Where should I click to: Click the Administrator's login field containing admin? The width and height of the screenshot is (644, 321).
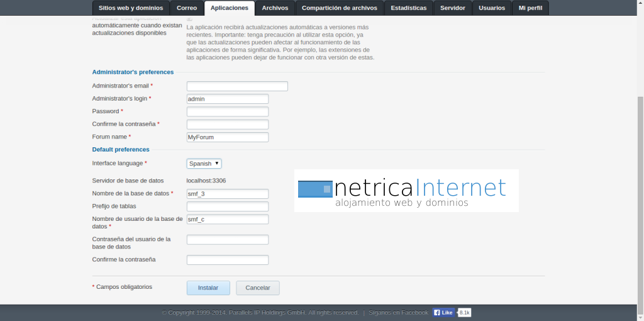tap(228, 99)
